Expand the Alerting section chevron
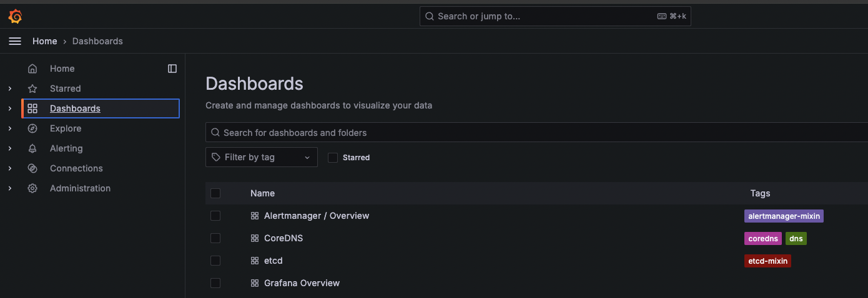The width and height of the screenshot is (868, 298). [x=10, y=148]
